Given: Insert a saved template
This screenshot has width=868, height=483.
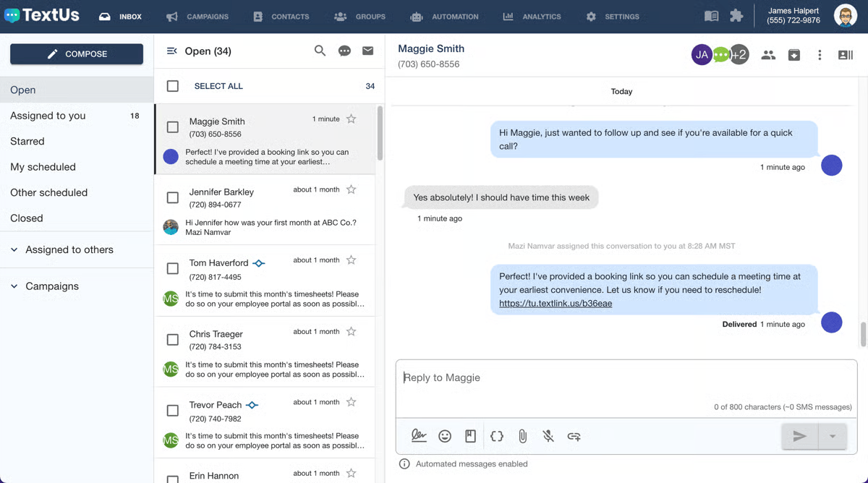Looking at the screenshot, I should [470, 436].
